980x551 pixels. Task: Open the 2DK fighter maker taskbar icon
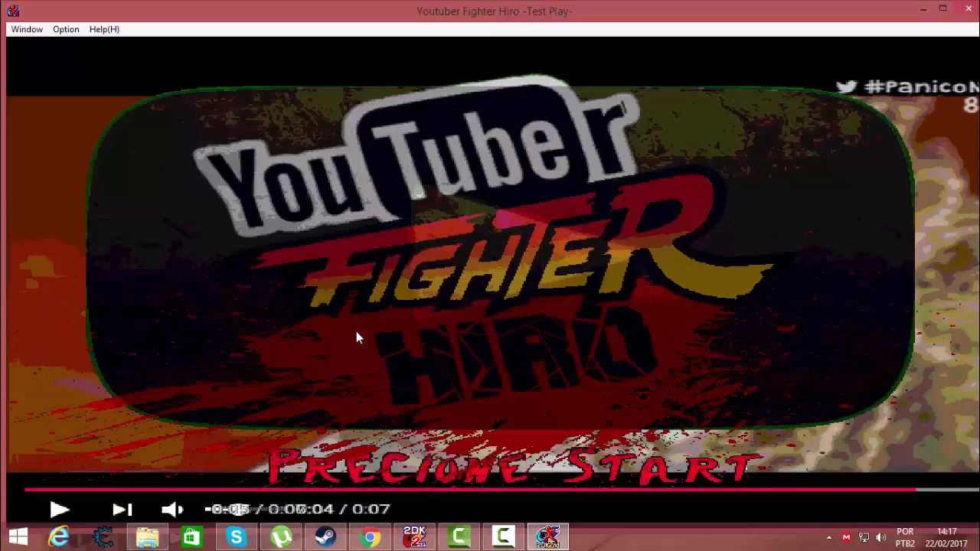click(414, 537)
